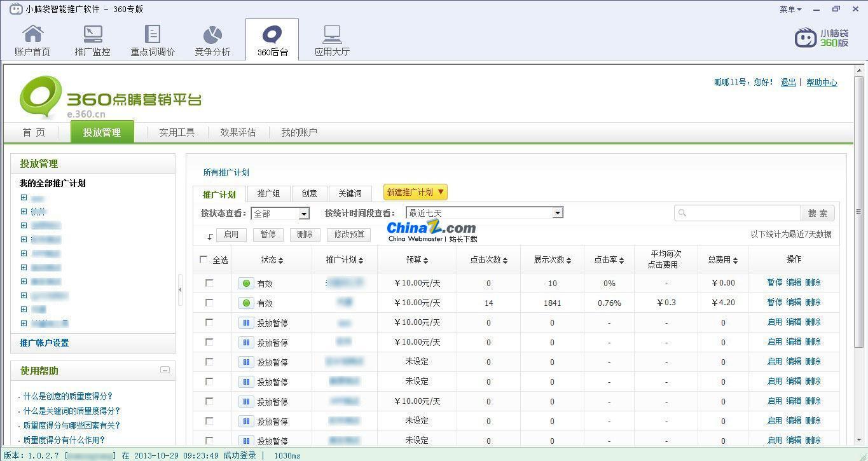Switch to 关键词 tab
This screenshot has height=461, width=868.
pos(350,194)
